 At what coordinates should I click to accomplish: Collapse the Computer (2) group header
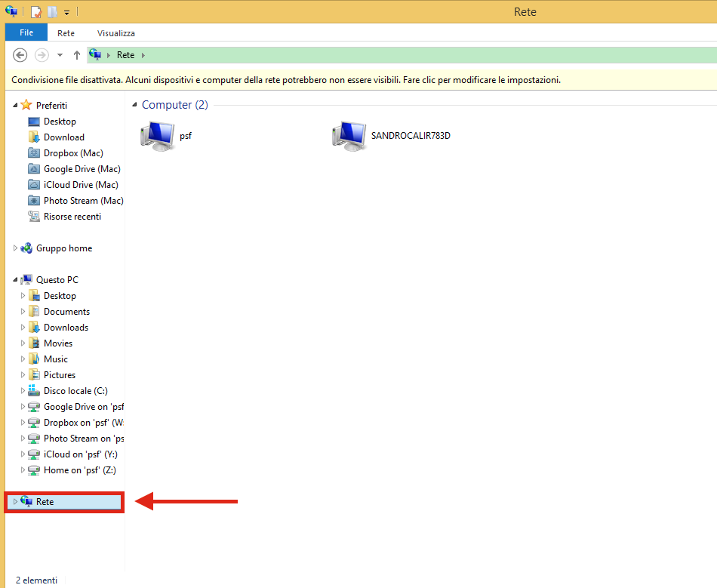(134, 105)
